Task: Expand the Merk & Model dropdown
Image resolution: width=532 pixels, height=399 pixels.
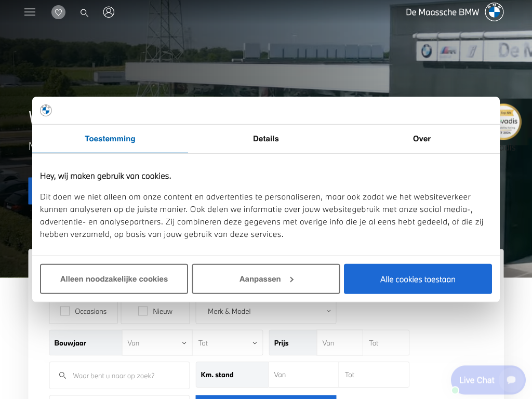Action: click(265, 311)
